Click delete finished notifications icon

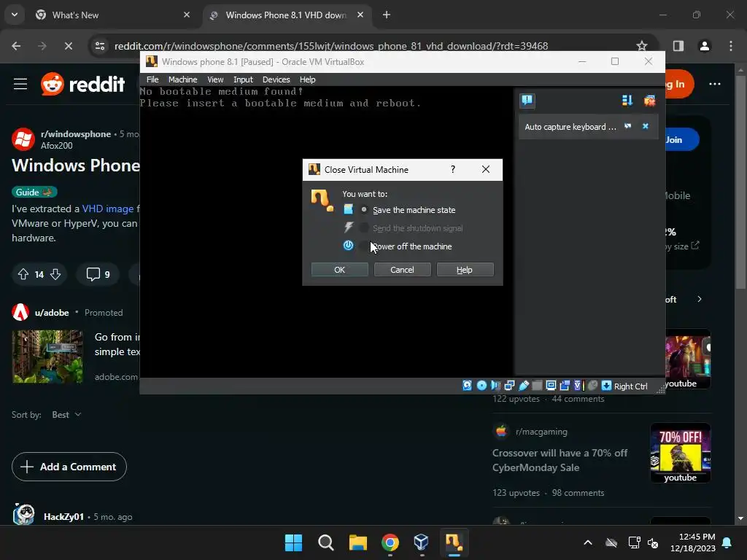pos(649,100)
